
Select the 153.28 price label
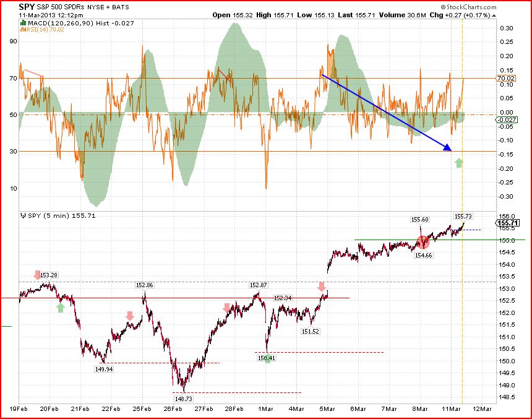pos(49,275)
